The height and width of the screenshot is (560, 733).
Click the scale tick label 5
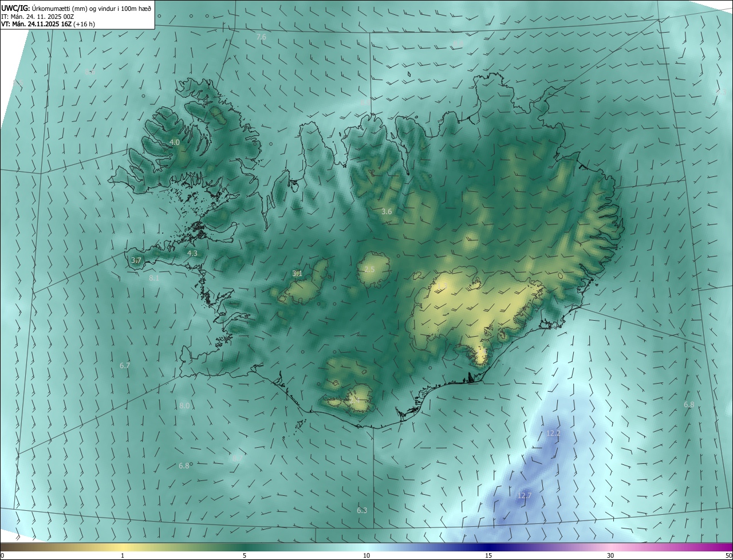[x=245, y=555]
